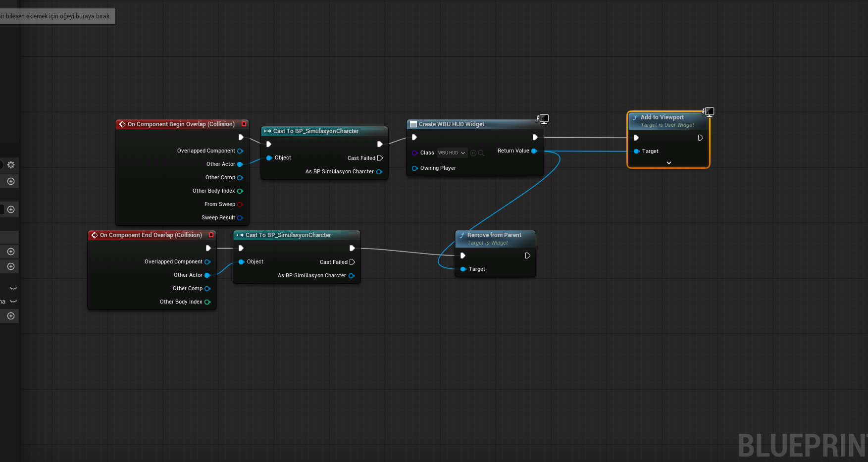Click the red From Sweep boolean pin

[x=240, y=205]
